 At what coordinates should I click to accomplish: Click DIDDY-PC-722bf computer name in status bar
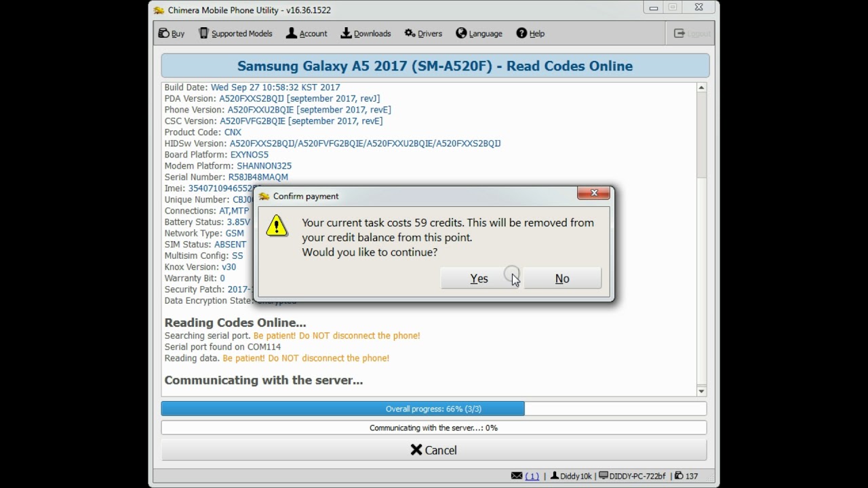(637, 476)
